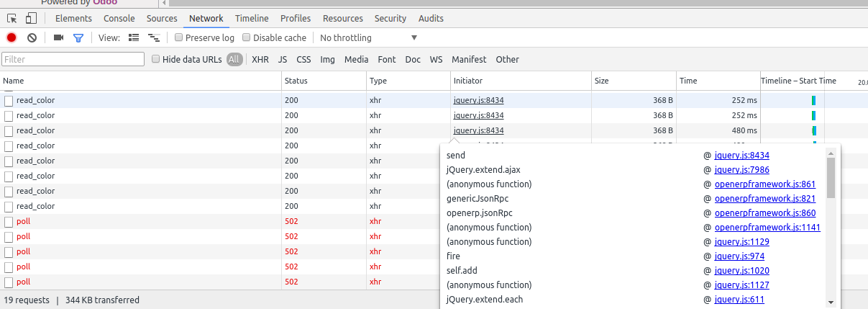
Task: Use large request rows view icon
Action: (133, 37)
